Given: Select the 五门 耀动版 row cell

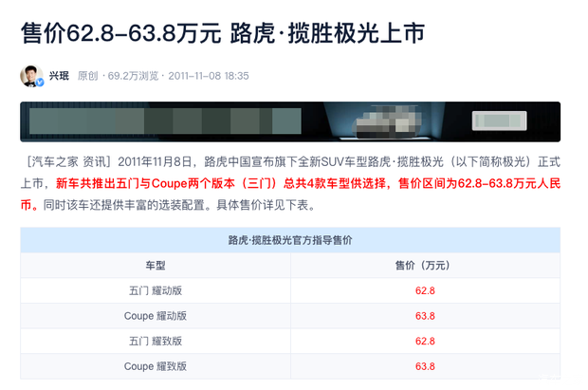Looking at the screenshot, I should click(x=156, y=290).
